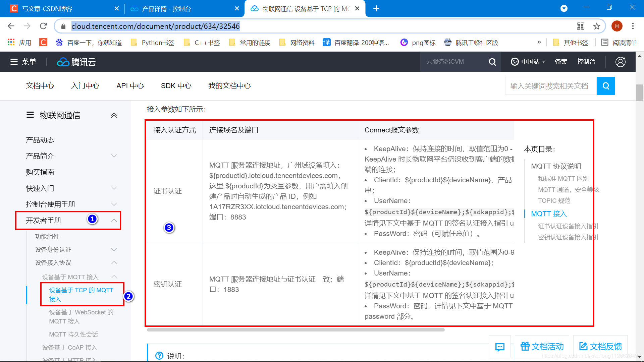Click the Tencent Cloud logo
The height and width of the screenshot is (362, 644).
76,62
